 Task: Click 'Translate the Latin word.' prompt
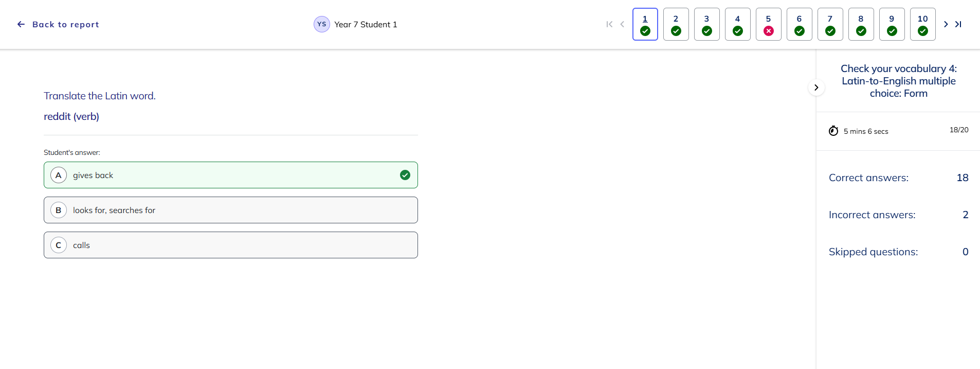point(100,96)
